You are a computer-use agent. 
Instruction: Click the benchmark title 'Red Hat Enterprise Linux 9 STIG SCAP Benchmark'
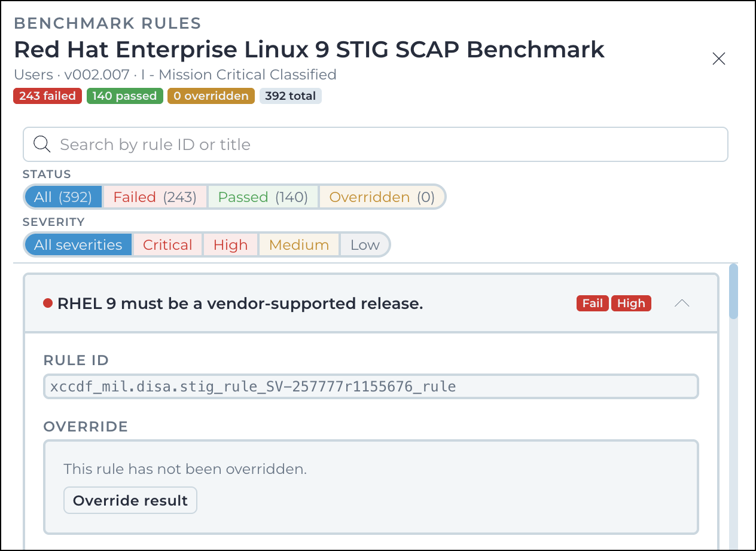click(x=309, y=50)
